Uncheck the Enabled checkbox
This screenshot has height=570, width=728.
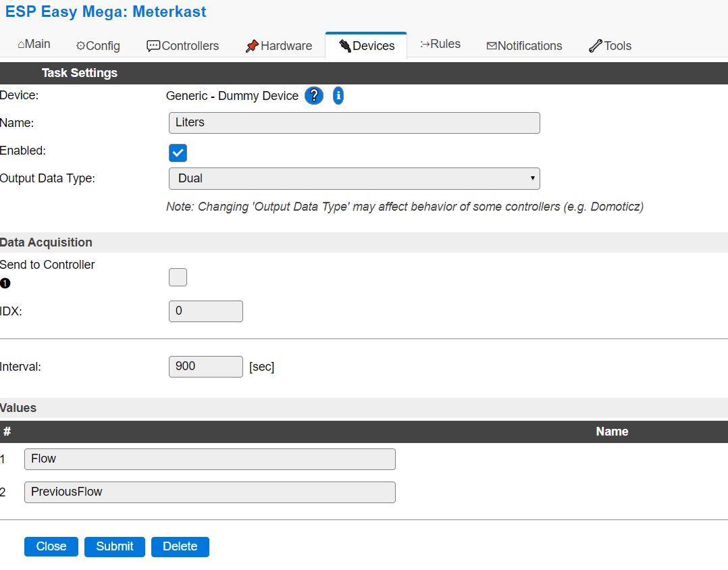178,153
